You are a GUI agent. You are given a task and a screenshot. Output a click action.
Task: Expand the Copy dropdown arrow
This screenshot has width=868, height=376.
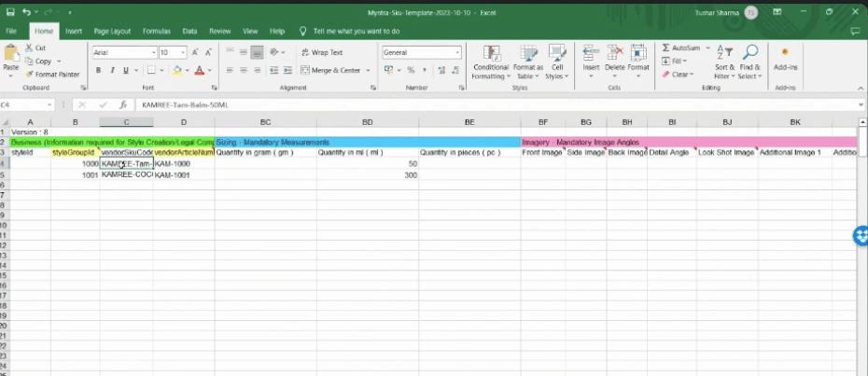(x=59, y=61)
